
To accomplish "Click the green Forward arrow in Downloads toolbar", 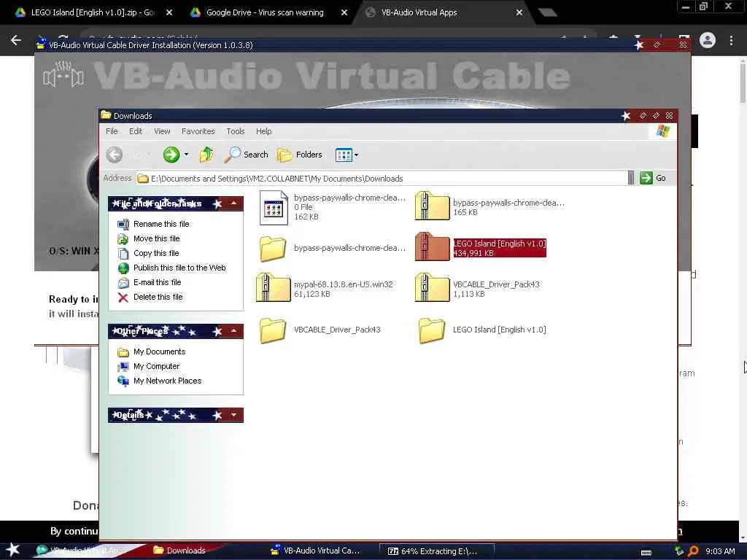I will 171,155.
